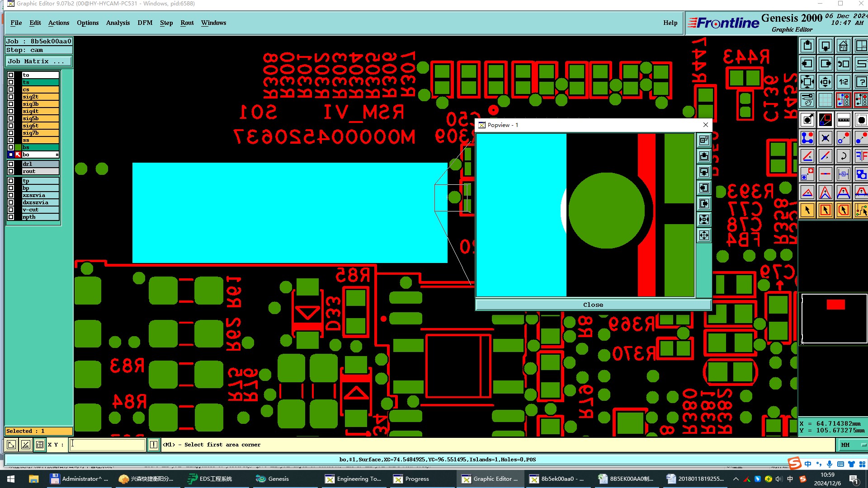Open Engineering To... taskbar item

[354, 479]
